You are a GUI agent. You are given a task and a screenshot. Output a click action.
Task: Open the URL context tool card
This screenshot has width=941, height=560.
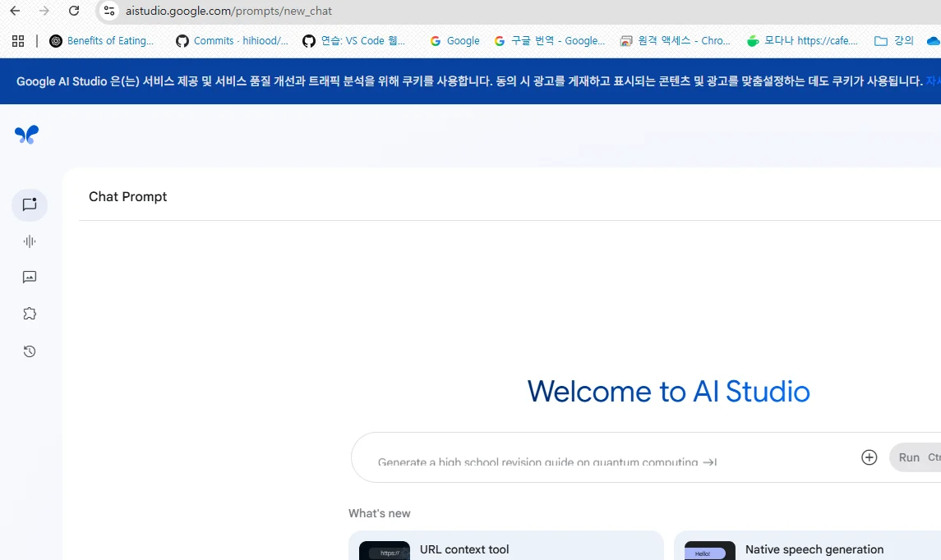pyautogui.click(x=505, y=547)
